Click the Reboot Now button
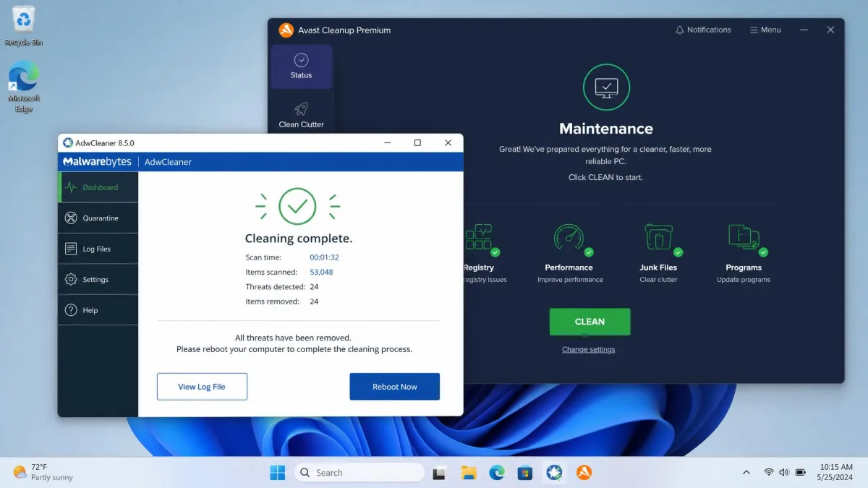This screenshot has height=488, width=868. [x=395, y=386]
